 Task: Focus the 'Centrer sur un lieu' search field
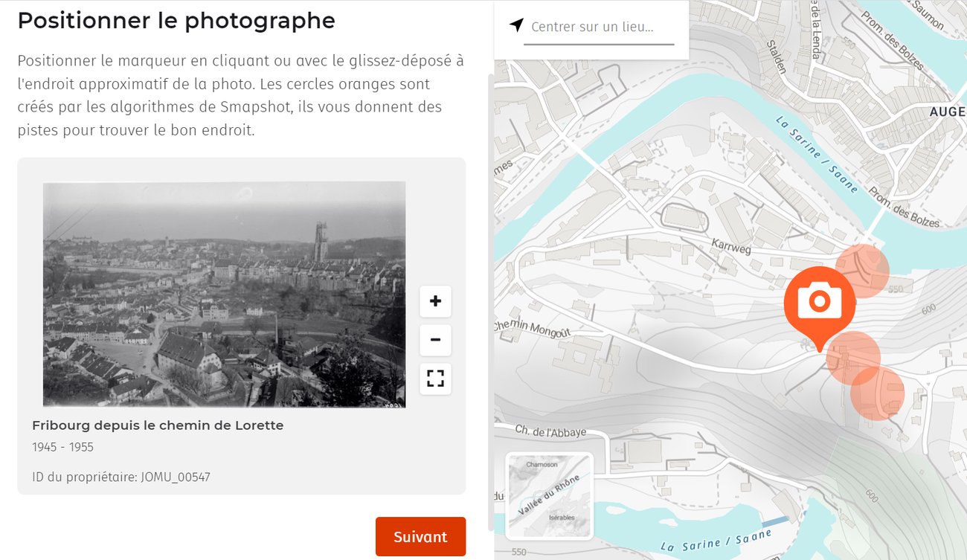coord(599,28)
